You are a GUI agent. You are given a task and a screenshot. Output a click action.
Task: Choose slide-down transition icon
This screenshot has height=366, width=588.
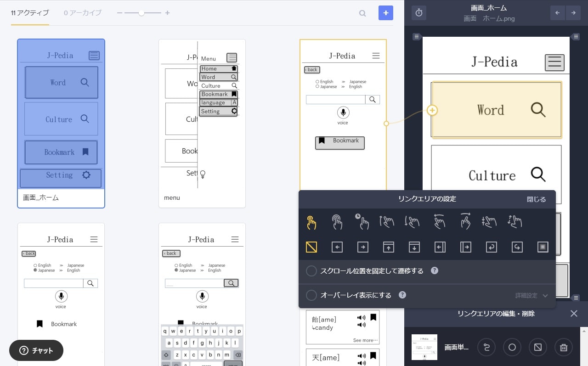coord(414,248)
